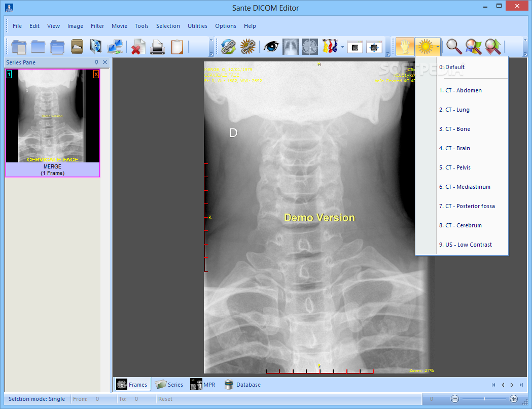
Task: Open the dropdown arrow beside paint bottles
Action: coord(342,47)
